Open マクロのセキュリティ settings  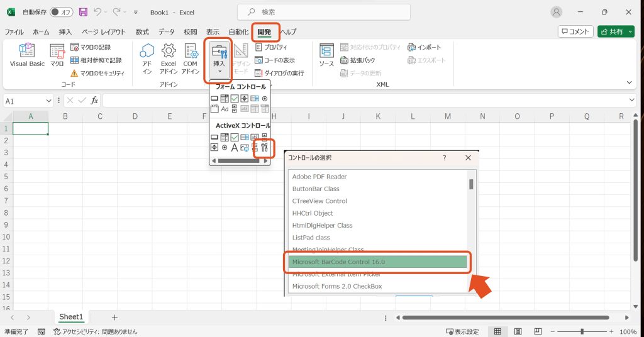(x=97, y=73)
